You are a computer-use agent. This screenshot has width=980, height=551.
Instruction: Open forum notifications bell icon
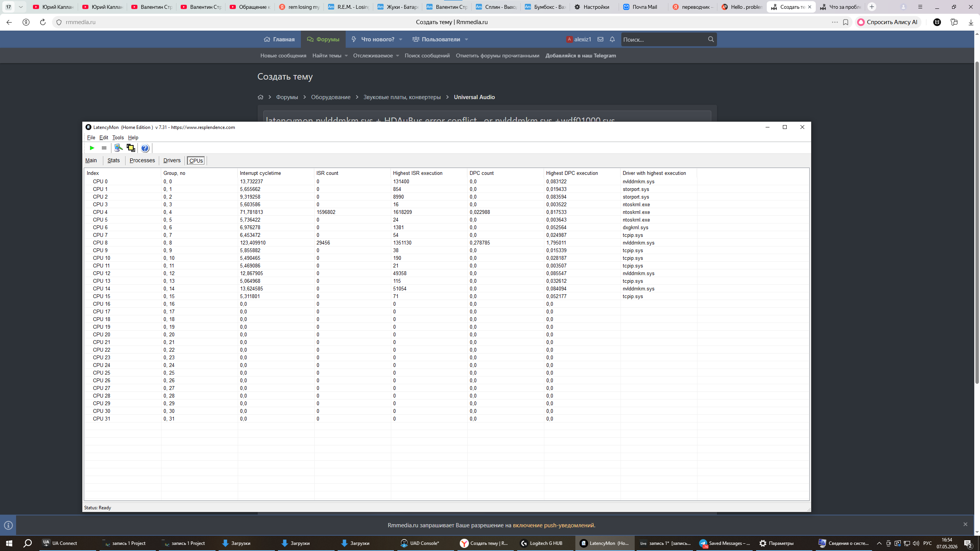coord(612,39)
